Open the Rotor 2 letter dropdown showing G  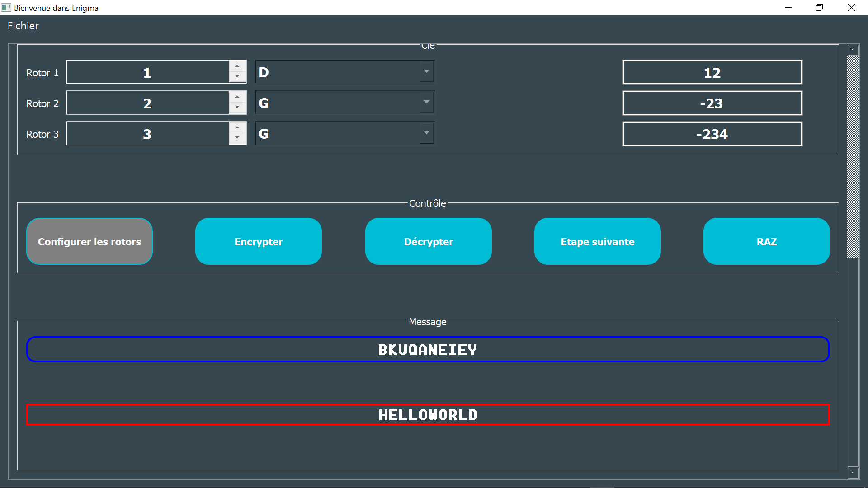425,102
